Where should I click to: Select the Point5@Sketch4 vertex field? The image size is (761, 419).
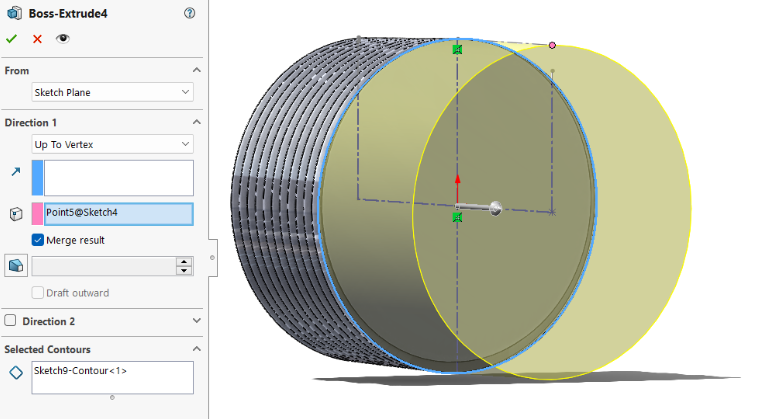click(118, 213)
